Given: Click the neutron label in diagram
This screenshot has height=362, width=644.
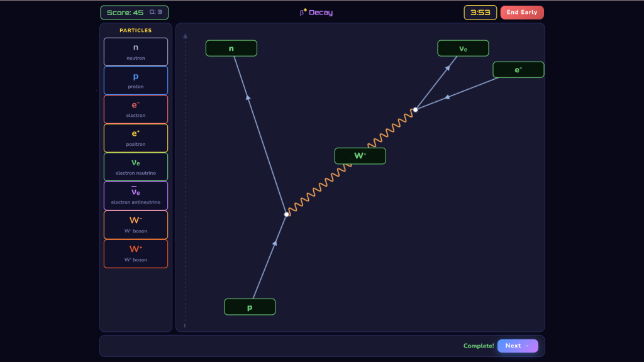Looking at the screenshot, I should (x=231, y=48).
